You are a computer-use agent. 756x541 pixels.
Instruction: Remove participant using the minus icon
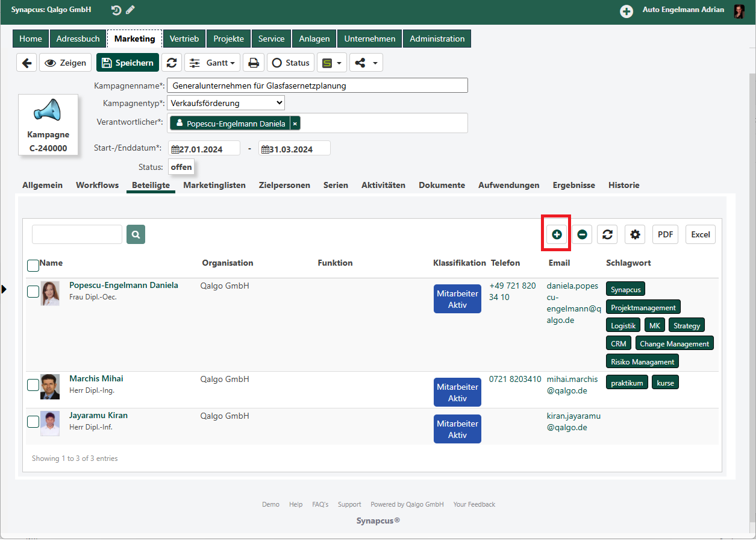[582, 234]
